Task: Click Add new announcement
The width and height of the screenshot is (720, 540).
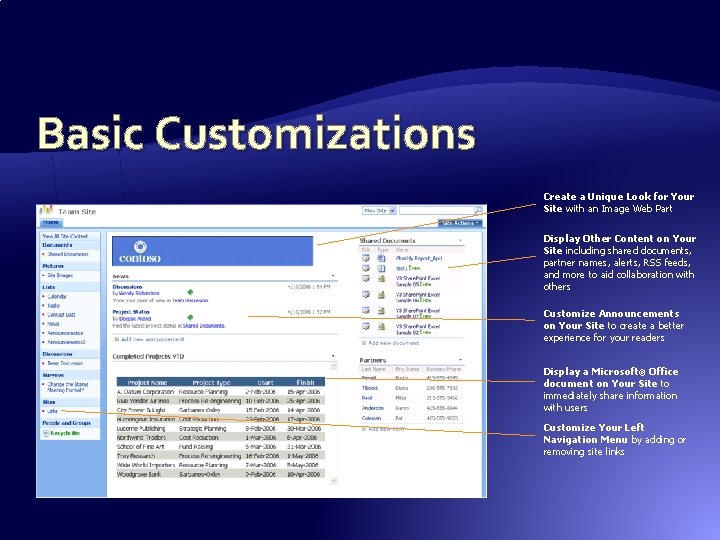Action: point(152,339)
